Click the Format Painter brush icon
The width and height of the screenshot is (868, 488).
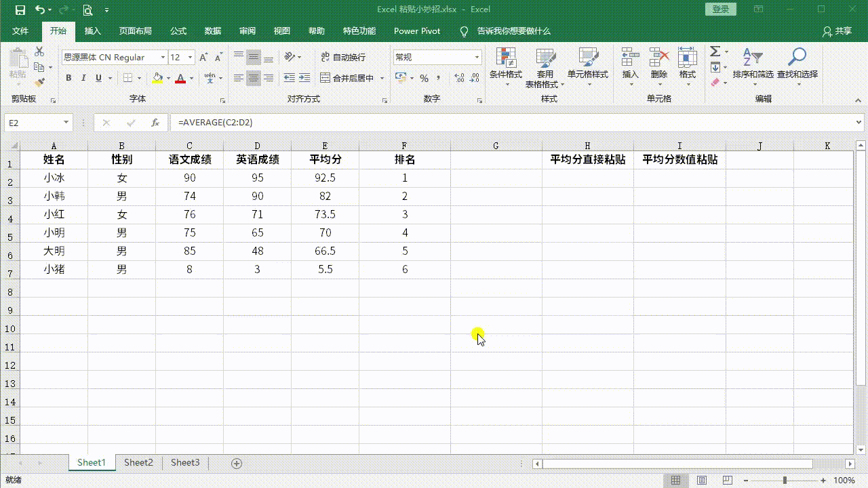(x=39, y=83)
